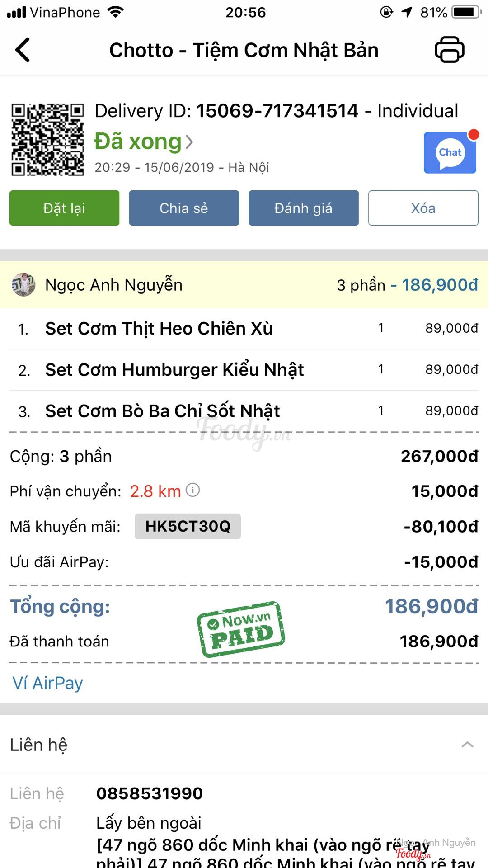Tap the battery indicator in status bar
The height and width of the screenshot is (868, 488).
pos(466,12)
